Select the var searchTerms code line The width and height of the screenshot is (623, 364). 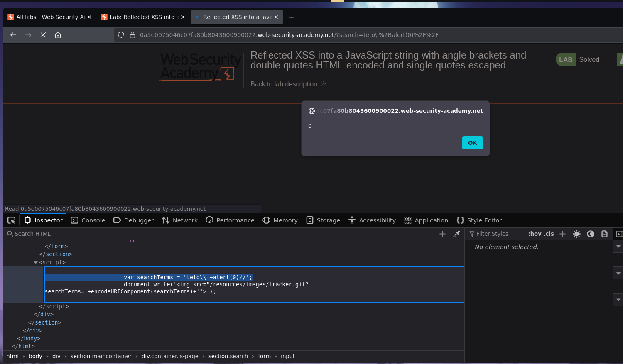tap(188, 277)
